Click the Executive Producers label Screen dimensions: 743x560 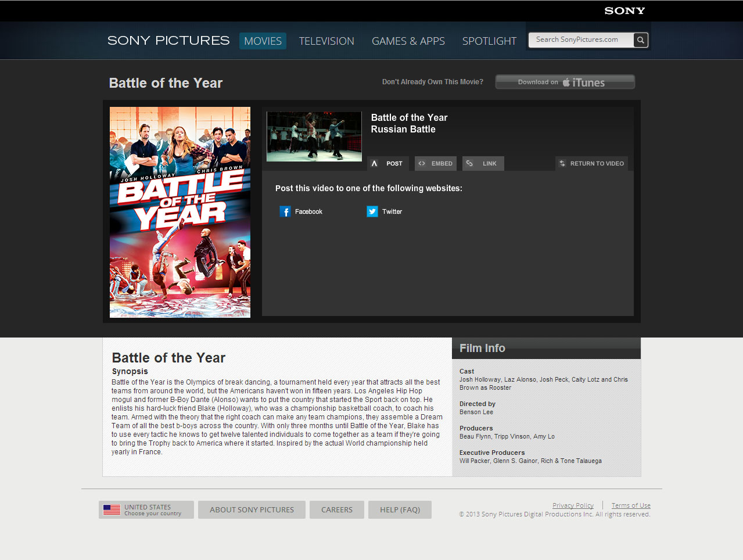pos(492,453)
